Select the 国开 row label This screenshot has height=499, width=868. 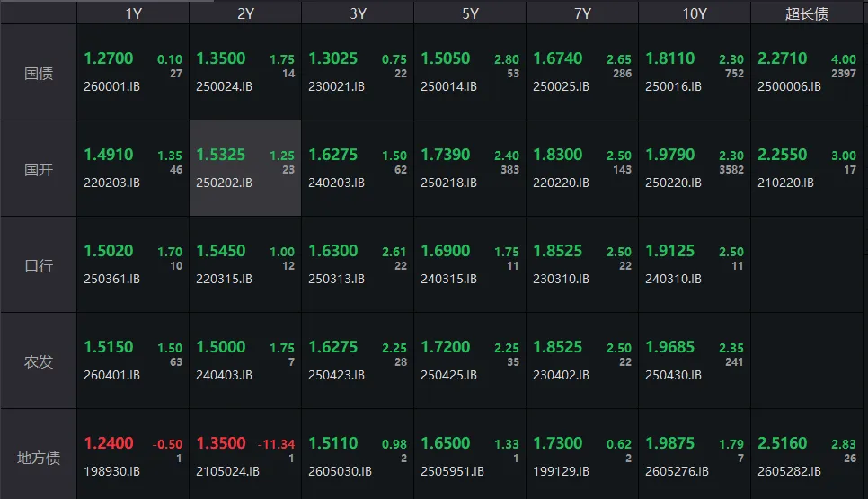coord(39,169)
